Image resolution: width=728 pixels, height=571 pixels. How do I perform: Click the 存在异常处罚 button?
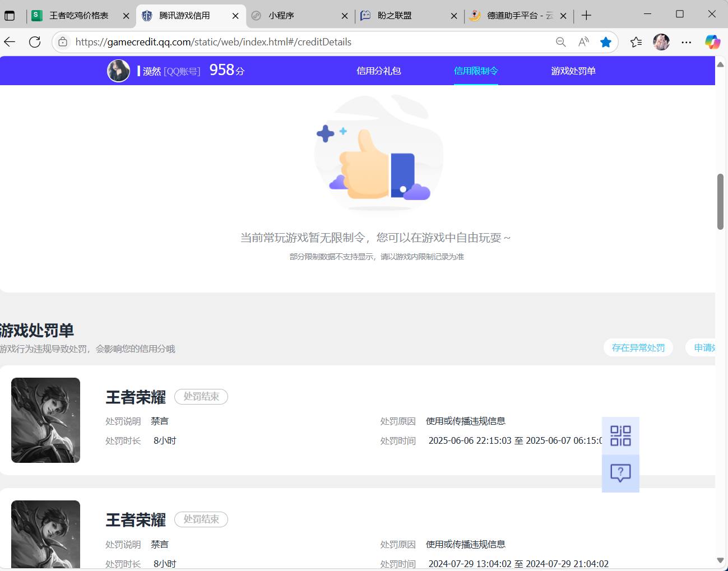coord(638,347)
